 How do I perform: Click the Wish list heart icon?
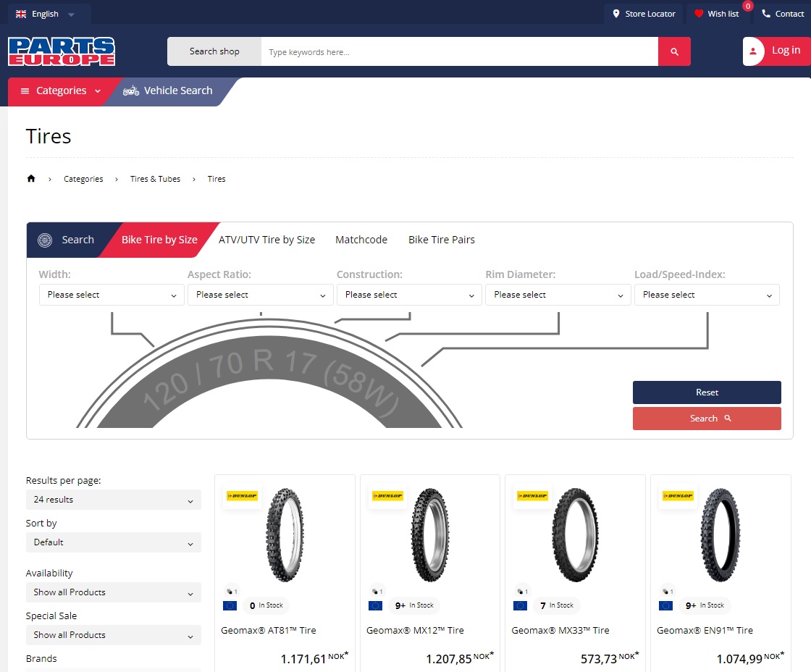click(x=698, y=14)
